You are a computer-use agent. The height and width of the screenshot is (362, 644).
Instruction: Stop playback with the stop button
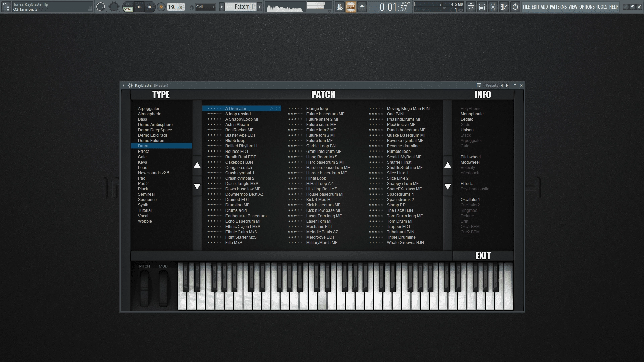[150, 7]
